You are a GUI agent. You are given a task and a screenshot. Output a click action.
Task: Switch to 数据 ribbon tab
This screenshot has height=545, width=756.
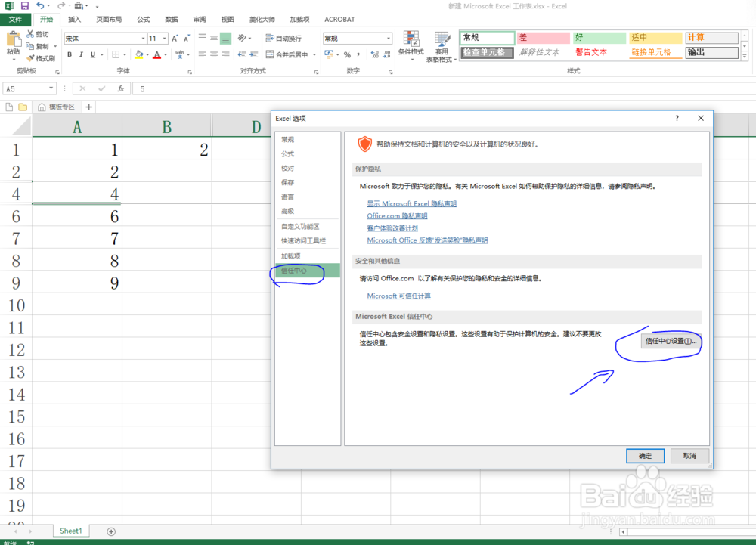click(171, 19)
